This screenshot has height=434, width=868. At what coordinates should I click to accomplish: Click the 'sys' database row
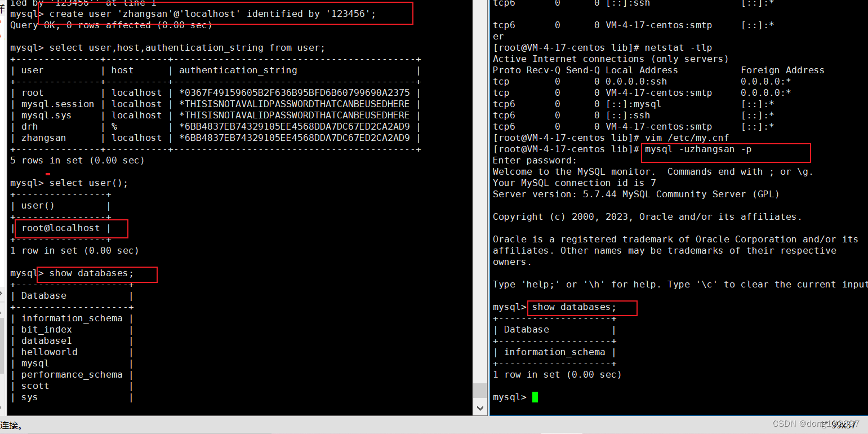tap(29, 397)
